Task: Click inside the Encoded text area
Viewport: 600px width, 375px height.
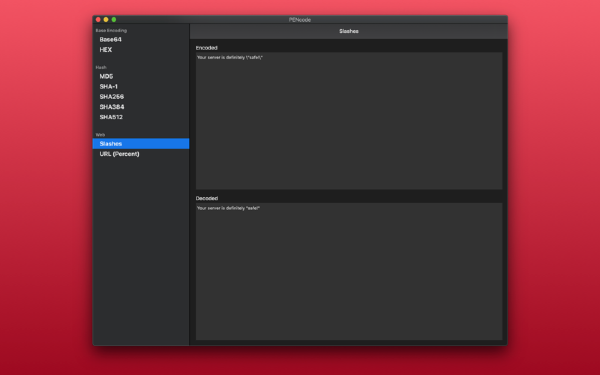Action: tap(349, 121)
